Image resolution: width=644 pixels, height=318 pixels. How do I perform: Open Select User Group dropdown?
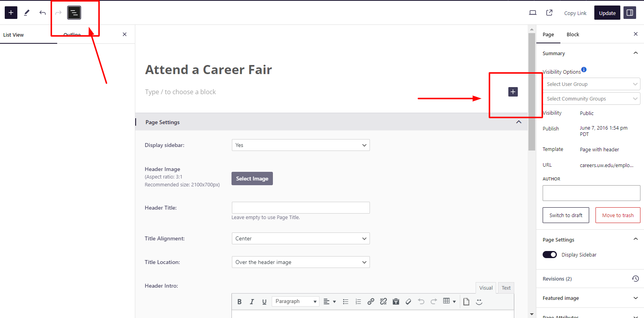pyautogui.click(x=591, y=84)
